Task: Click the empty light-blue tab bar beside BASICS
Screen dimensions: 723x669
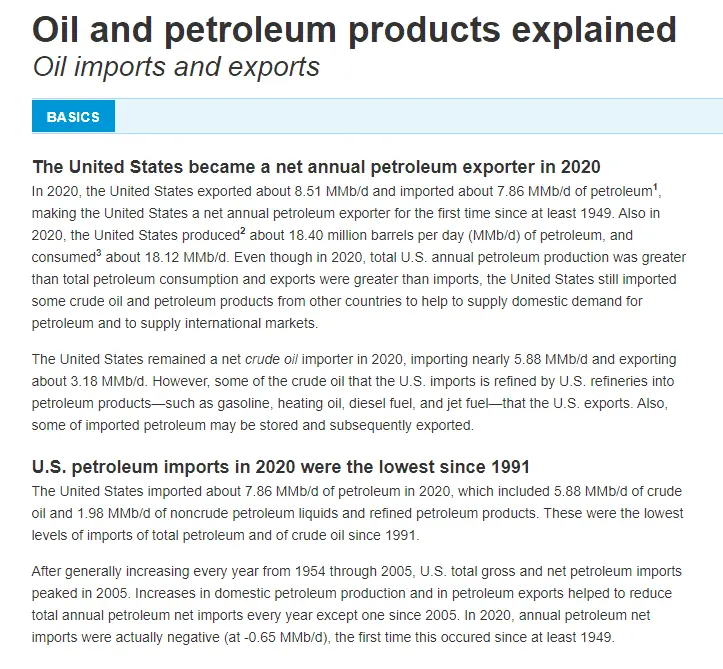Action: point(418,116)
